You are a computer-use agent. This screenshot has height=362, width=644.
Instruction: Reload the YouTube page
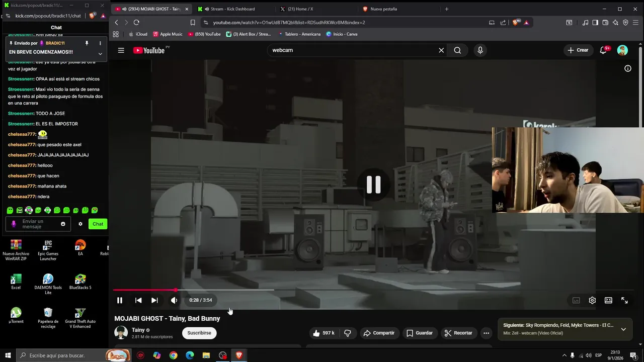(136, 23)
